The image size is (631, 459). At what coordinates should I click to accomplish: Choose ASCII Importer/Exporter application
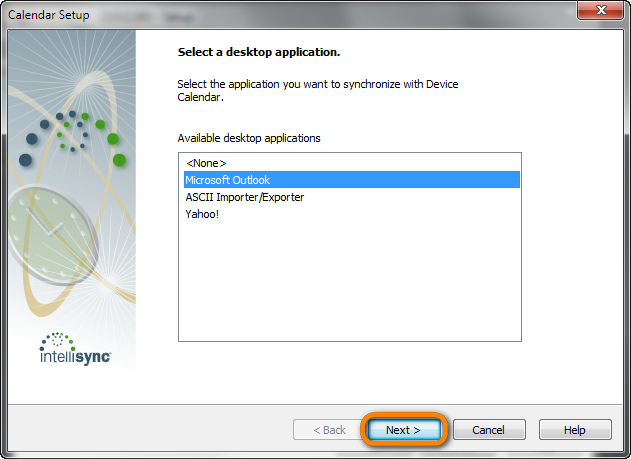click(x=351, y=197)
